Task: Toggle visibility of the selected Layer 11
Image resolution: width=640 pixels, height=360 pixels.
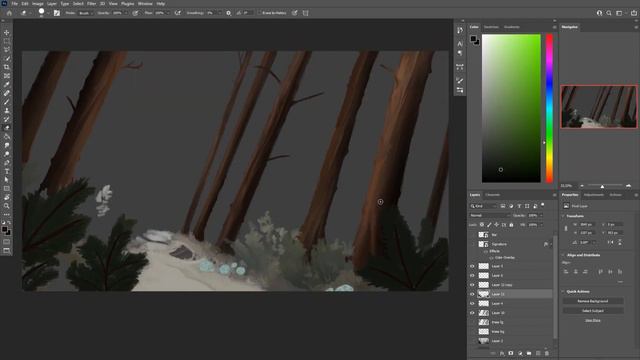Action: tap(472, 294)
